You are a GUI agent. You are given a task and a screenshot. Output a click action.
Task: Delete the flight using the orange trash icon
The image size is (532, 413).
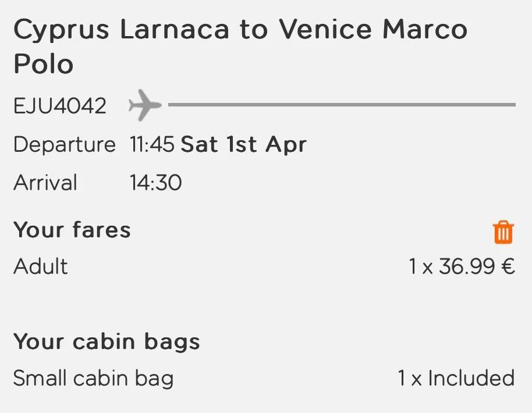point(503,232)
